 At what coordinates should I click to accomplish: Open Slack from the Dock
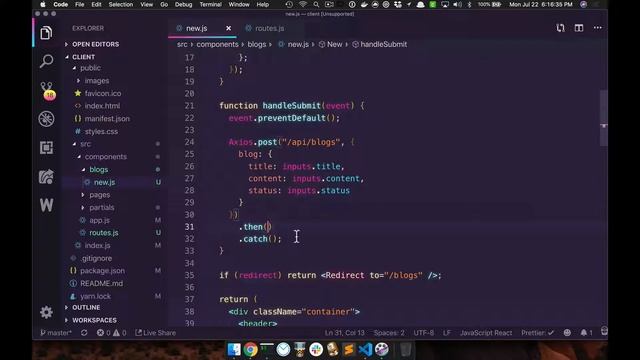[316, 349]
